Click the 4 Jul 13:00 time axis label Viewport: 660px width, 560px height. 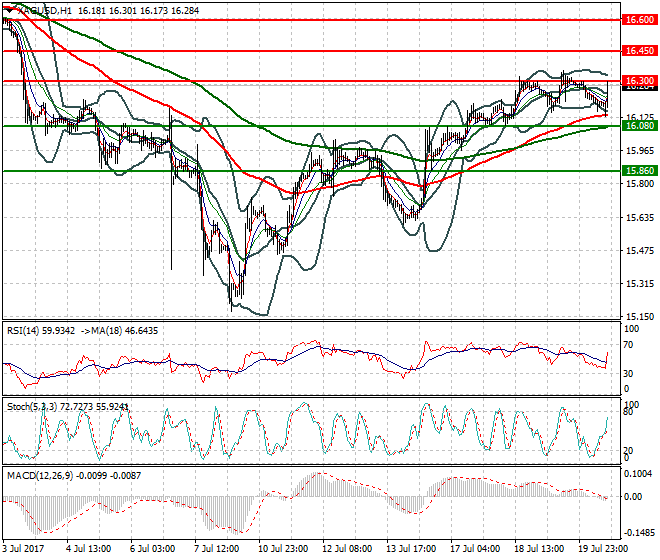88,549
